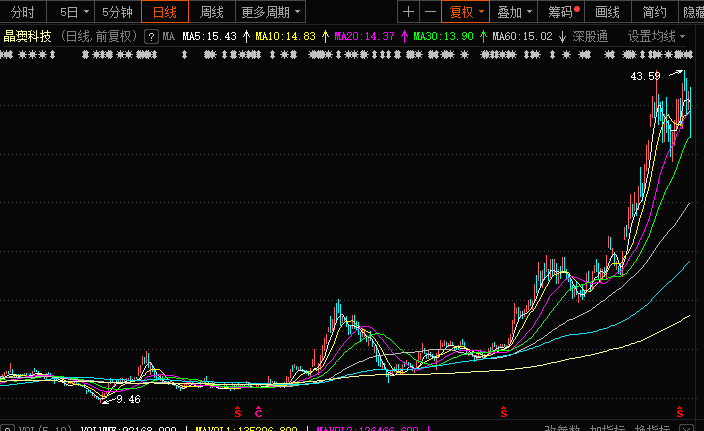Click the plus zoom-in button
This screenshot has width=704, height=431.
point(408,12)
